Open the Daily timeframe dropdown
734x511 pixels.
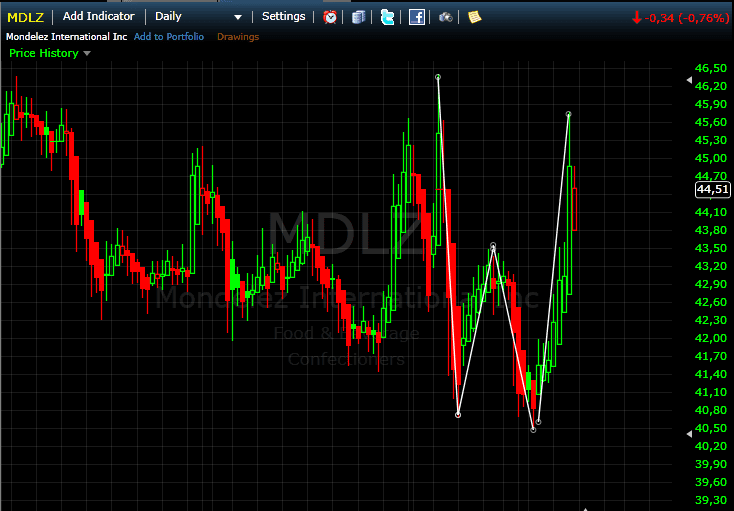point(198,17)
